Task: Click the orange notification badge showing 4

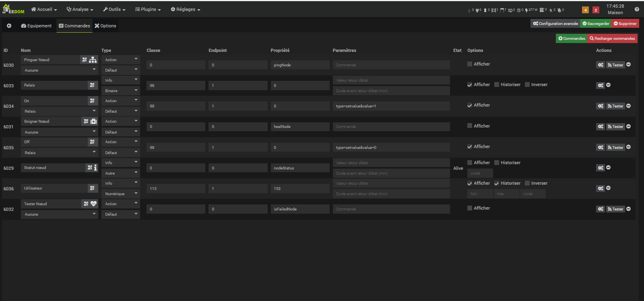Action: [x=585, y=10]
